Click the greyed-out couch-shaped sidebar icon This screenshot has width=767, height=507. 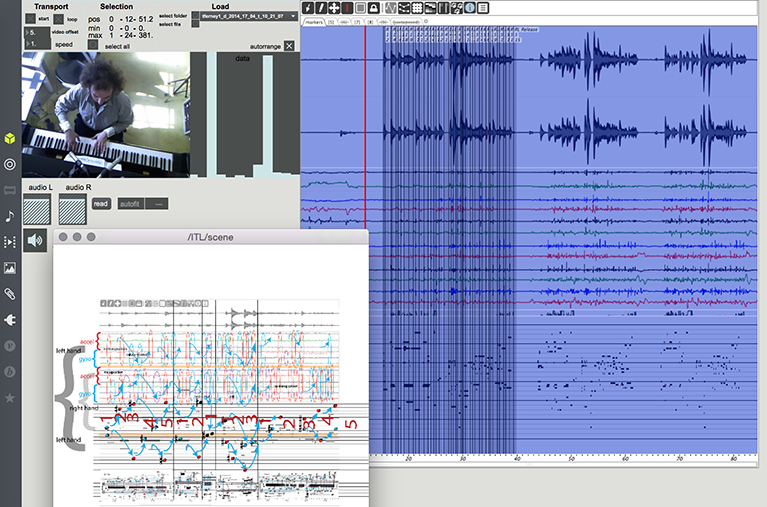(10, 190)
